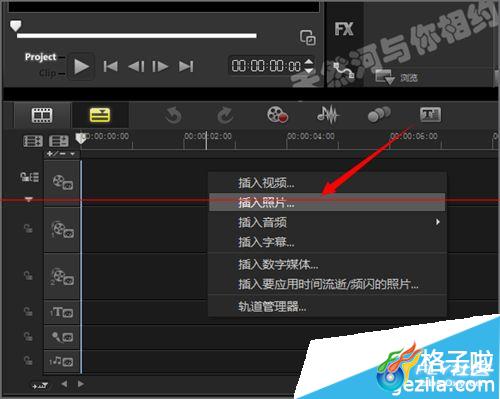Toggle ripple editing lock on title track
500x399 pixels.
(28, 312)
